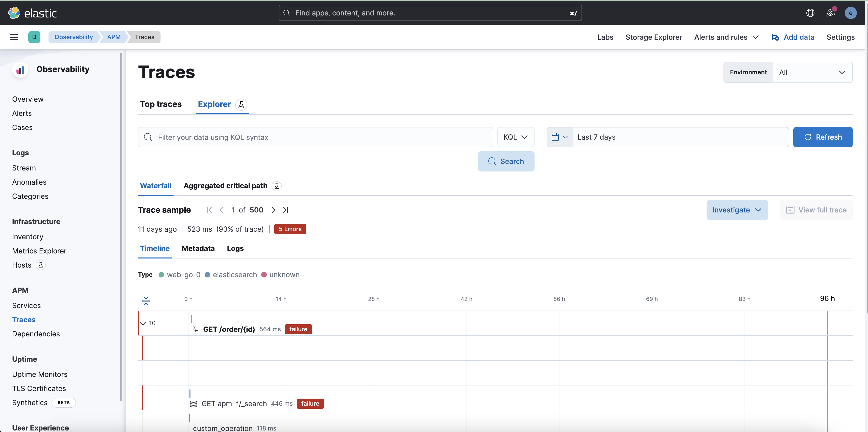Open the Environment All dropdown

point(813,72)
